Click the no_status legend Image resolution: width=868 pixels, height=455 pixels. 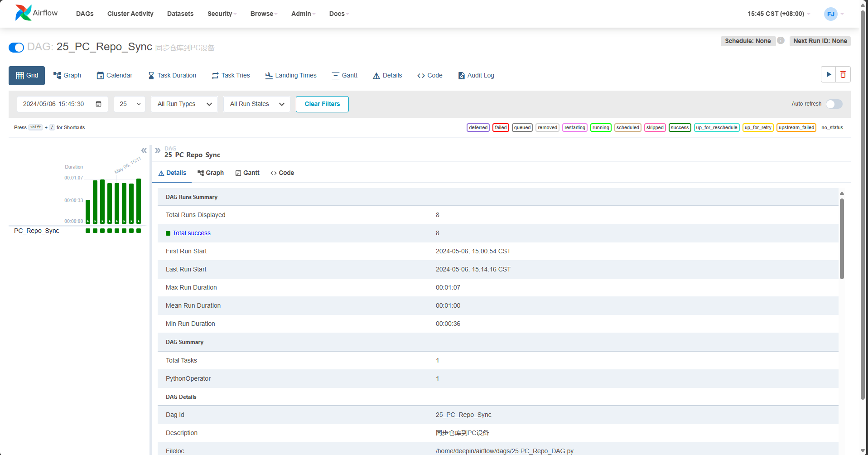[x=832, y=127]
